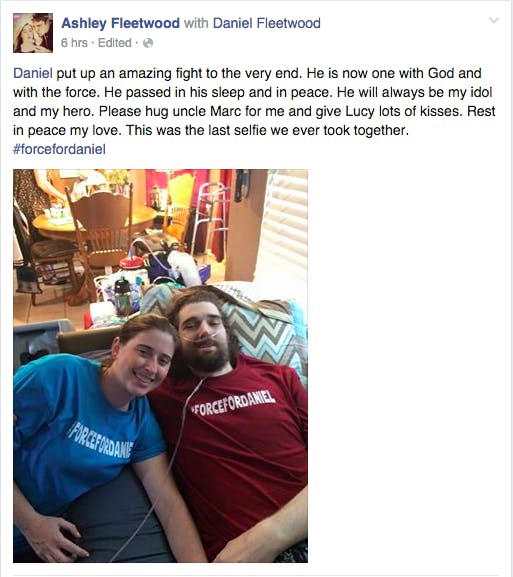Screen dimensions: 513x577
Task: Click the Ashley Fleetwood name link
Action: pyautogui.click(x=120, y=23)
